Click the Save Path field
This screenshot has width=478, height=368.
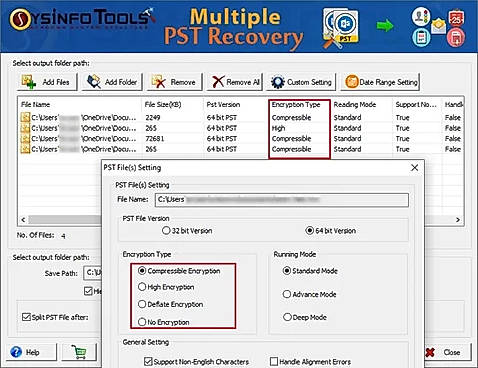click(x=93, y=273)
